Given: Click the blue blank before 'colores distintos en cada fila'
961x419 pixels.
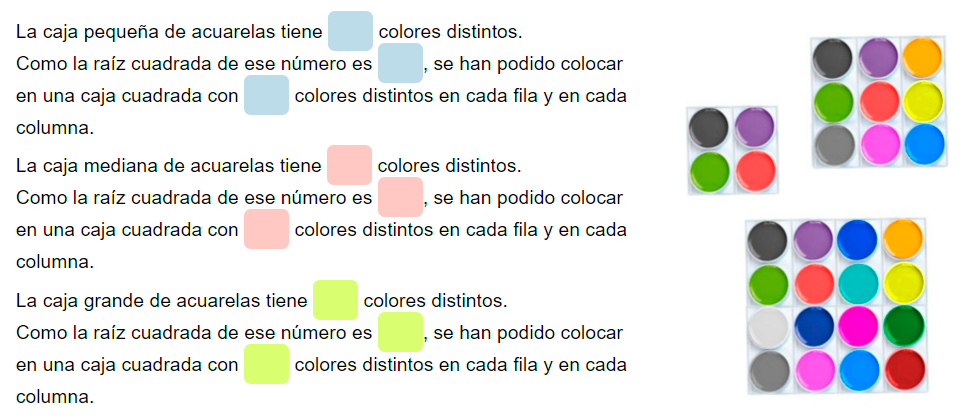Looking at the screenshot, I should (x=266, y=96).
